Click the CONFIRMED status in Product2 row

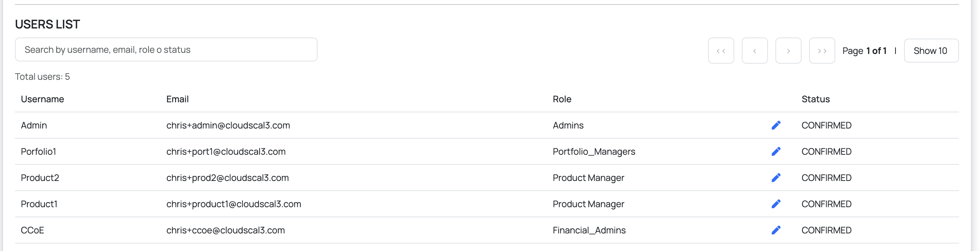coord(826,178)
